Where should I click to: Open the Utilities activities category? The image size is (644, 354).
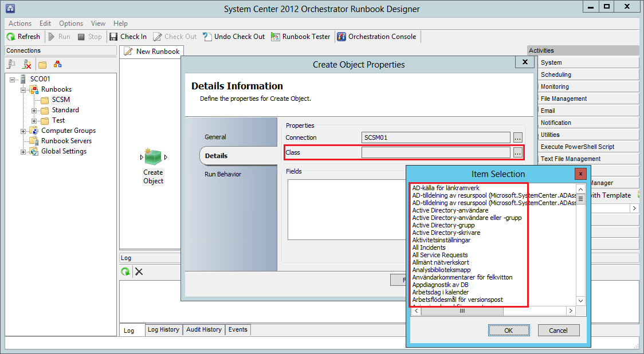tap(588, 135)
